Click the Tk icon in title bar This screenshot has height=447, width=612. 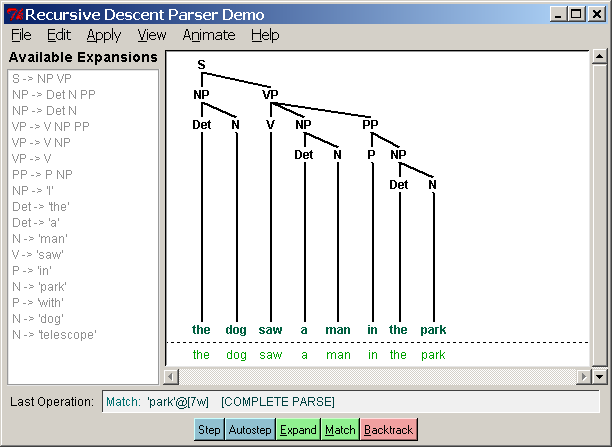click(16, 15)
